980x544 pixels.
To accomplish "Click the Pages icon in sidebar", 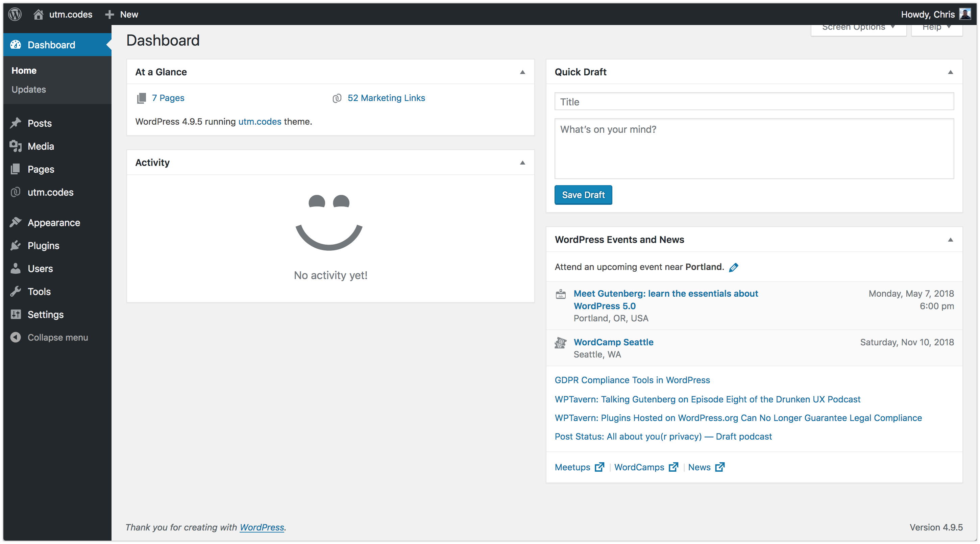I will (x=17, y=169).
